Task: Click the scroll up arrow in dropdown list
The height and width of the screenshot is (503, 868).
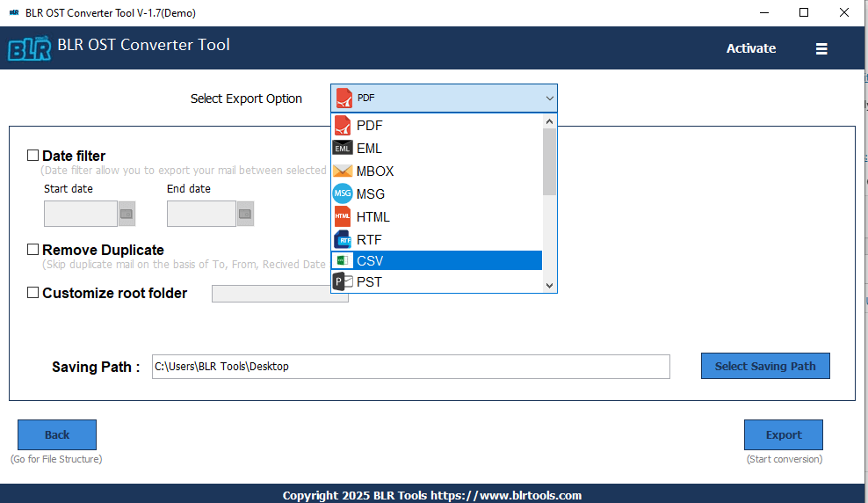Action: [549, 121]
